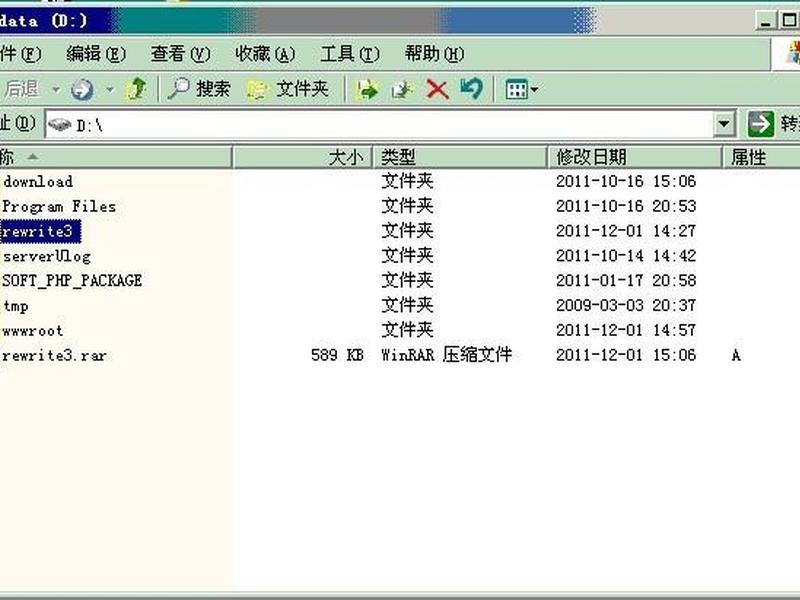The height and width of the screenshot is (600, 800).
Task: Sort by Attributes (属性) column header
Action: tap(761, 157)
